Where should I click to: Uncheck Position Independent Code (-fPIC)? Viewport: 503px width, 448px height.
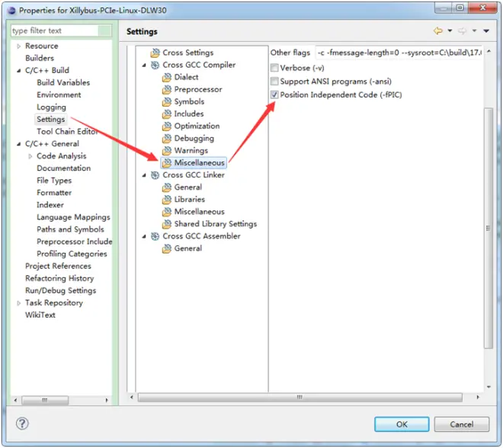pyautogui.click(x=274, y=94)
